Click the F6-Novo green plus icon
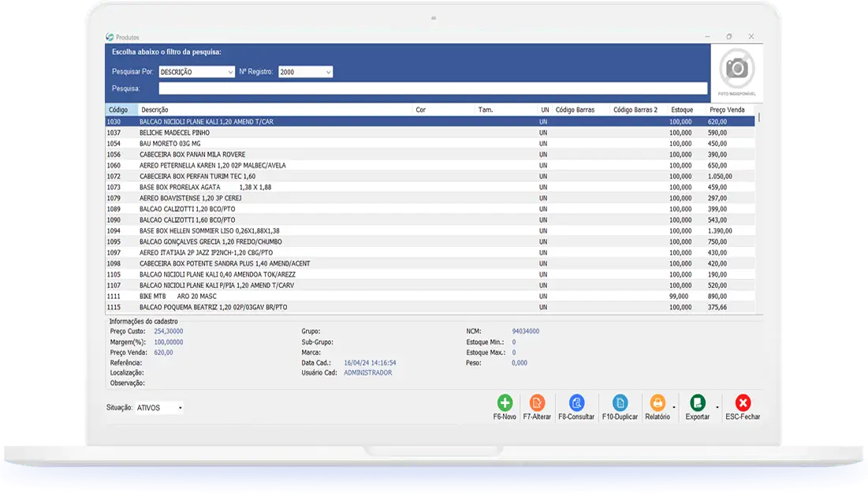 tap(505, 403)
